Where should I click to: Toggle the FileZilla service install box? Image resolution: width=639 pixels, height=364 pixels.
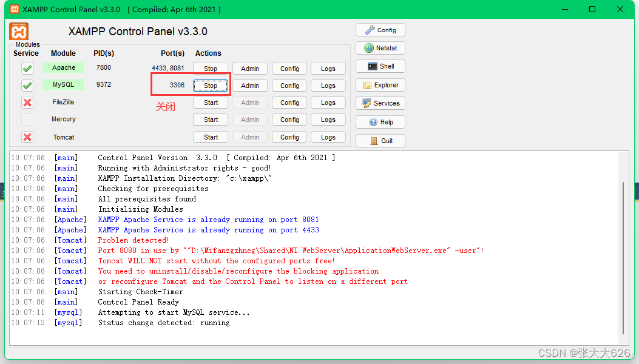[x=27, y=103]
